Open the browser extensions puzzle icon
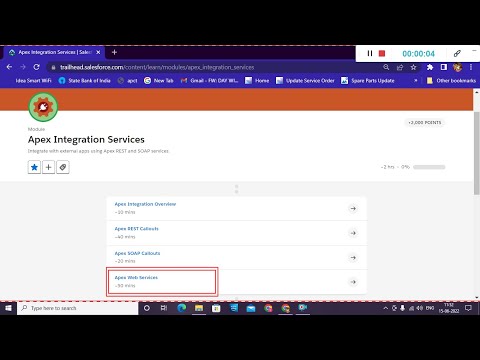Screen dimensions: 480x360 pyautogui.click(x=430, y=67)
